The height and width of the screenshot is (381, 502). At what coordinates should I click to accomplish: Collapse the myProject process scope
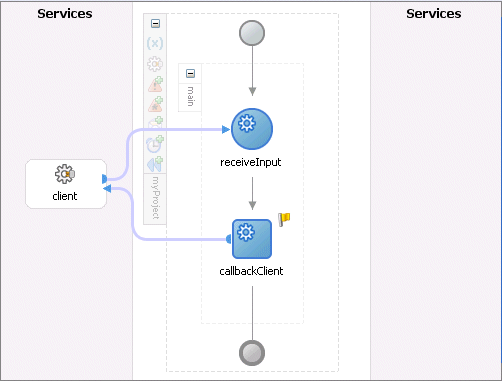coord(155,24)
